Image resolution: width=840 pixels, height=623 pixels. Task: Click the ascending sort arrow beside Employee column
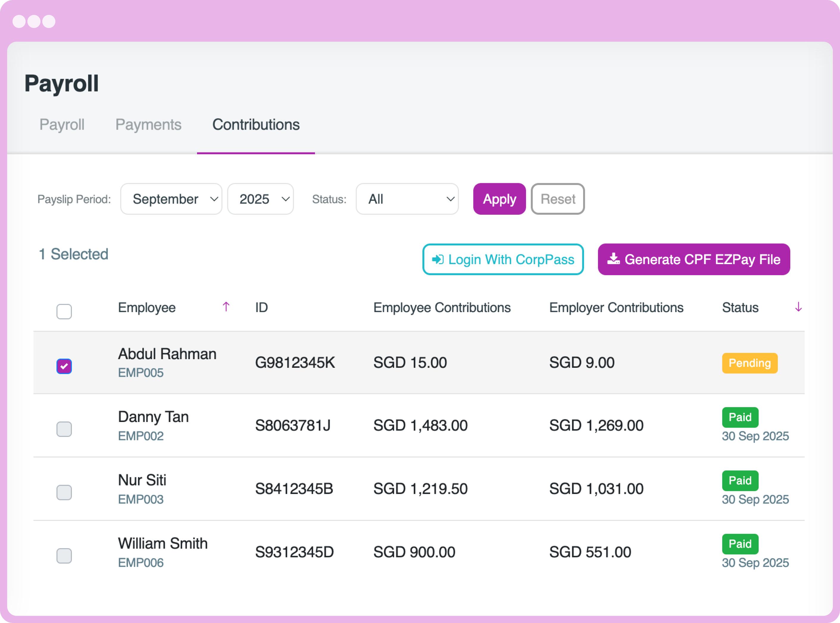[x=226, y=307]
